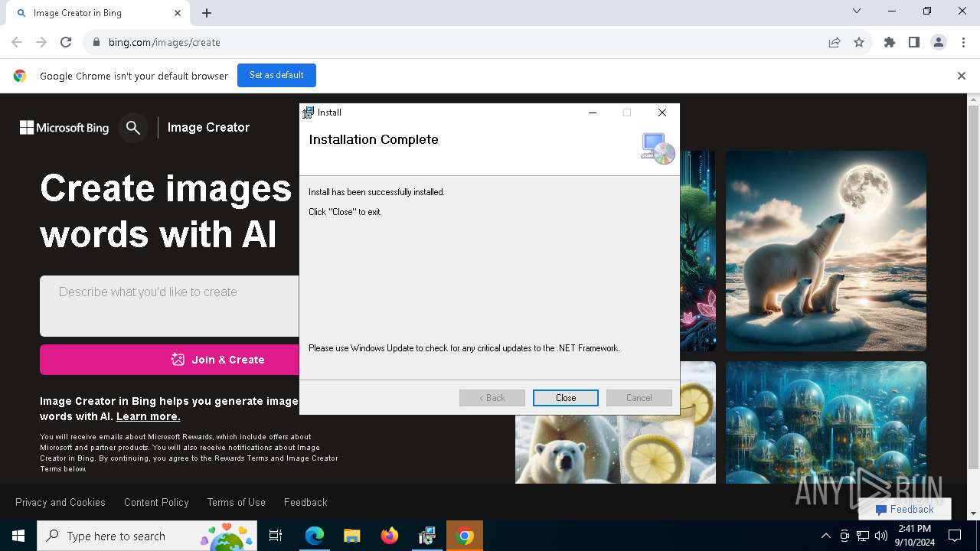
Task: Click the blue Feedback button
Action: (x=905, y=509)
